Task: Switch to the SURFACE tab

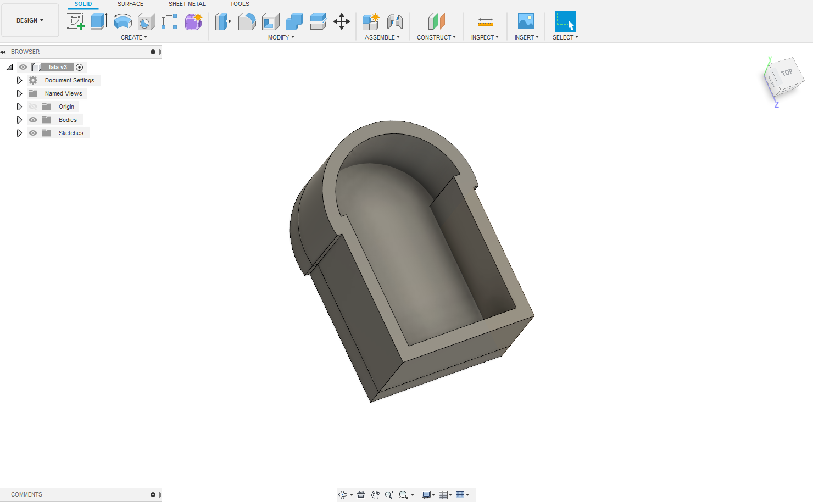Action: [x=130, y=4]
